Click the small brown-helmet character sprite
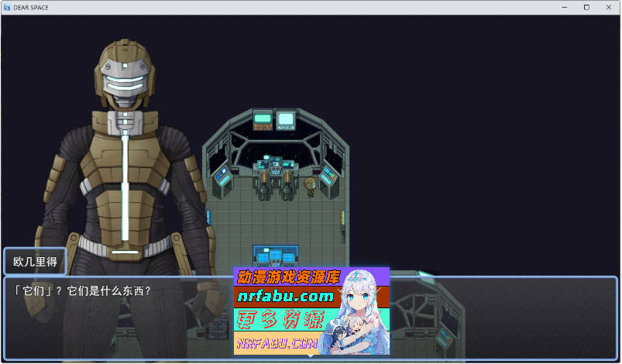Screen dimensions: 622x364 pyautogui.click(x=310, y=187)
